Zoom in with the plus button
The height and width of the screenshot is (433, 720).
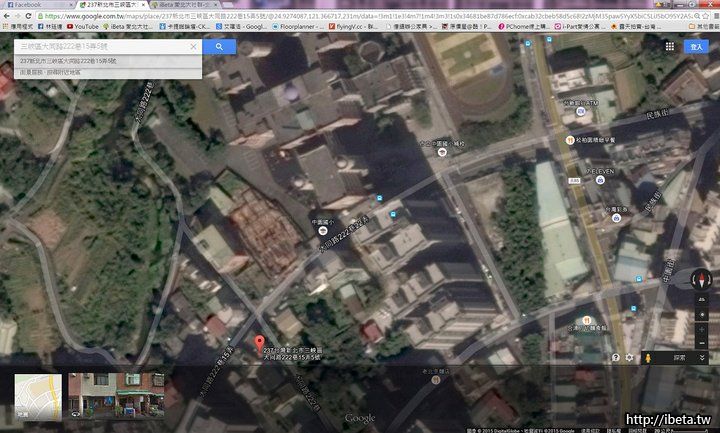click(702, 330)
